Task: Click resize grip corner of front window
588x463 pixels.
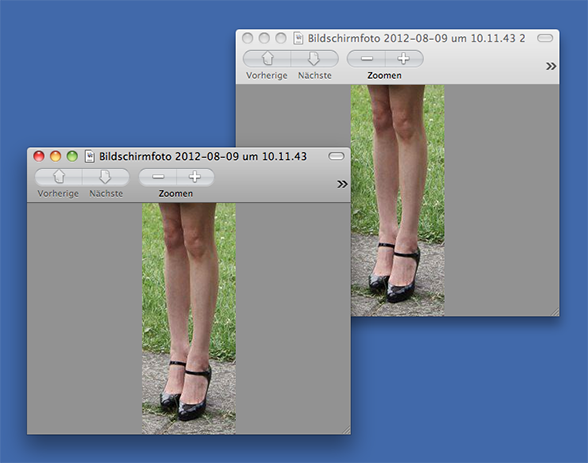Action: [346, 430]
